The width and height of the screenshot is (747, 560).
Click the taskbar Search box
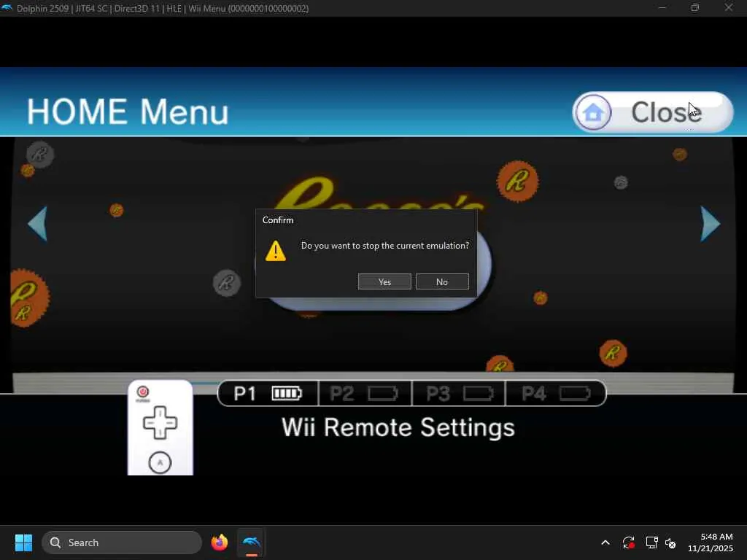[x=122, y=542]
